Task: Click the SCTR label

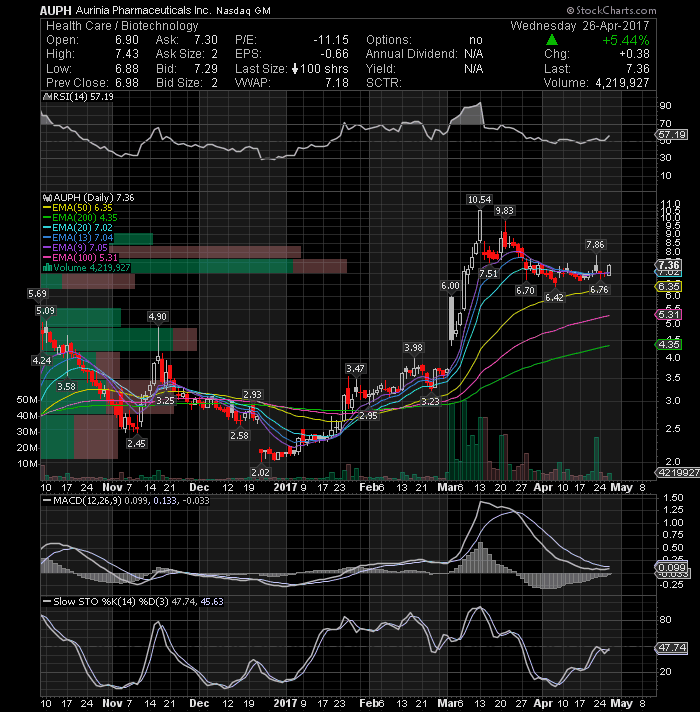Action: [384, 83]
